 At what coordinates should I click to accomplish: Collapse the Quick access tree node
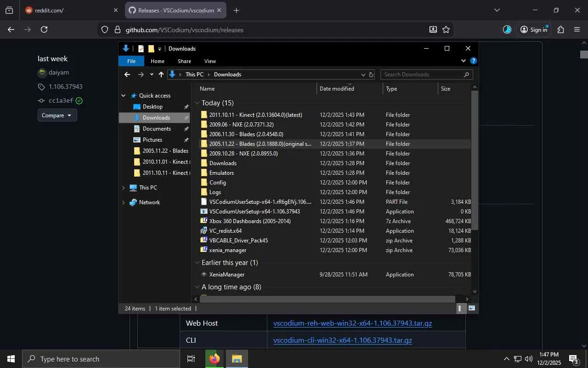point(123,96)
